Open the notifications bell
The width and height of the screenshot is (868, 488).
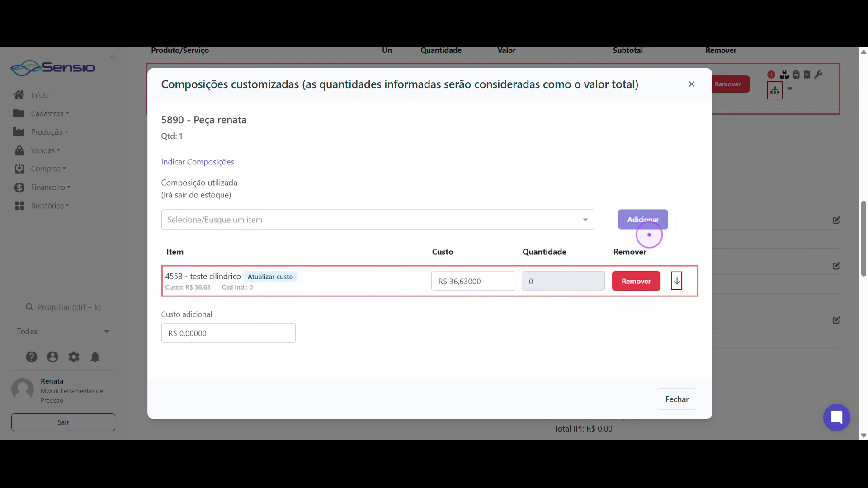pyautogui.click(x=95, y=357)
